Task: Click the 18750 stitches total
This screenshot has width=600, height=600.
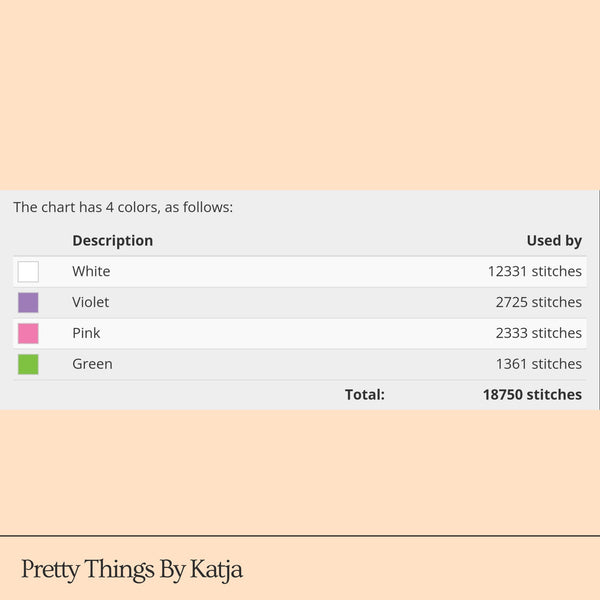Action: coord(532,395)
